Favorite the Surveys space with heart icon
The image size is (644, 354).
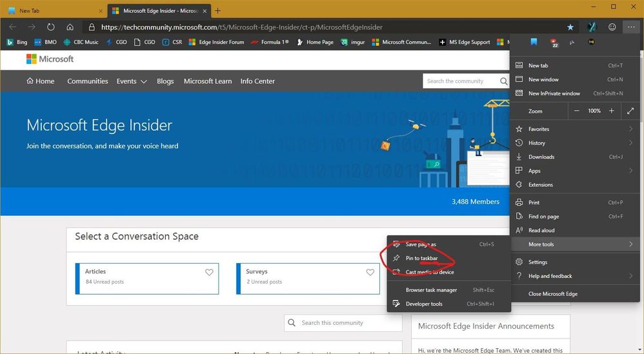pyautogui.click(x=370, y=272)
